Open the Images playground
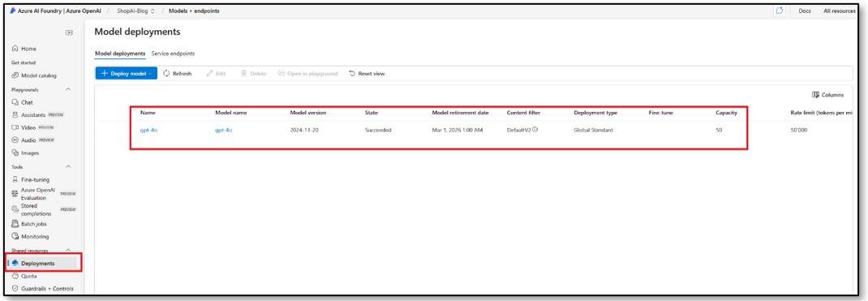Image resolution: width=868 pixels, height=301 pixels. (25, 153)
